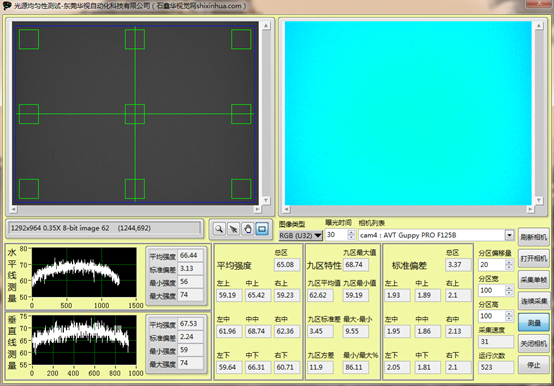Select the zoom magnifier tool
This screenshot has height=386, width=554.
(x=219, y=229)
